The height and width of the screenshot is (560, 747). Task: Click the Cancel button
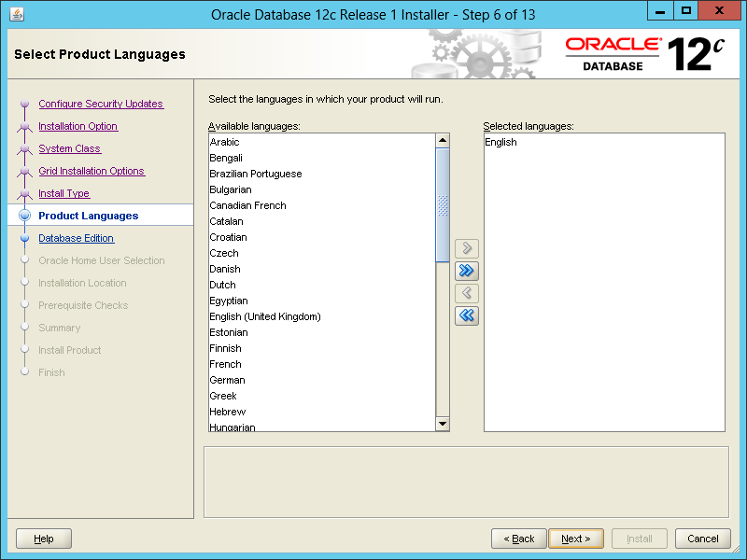[703, 539]
